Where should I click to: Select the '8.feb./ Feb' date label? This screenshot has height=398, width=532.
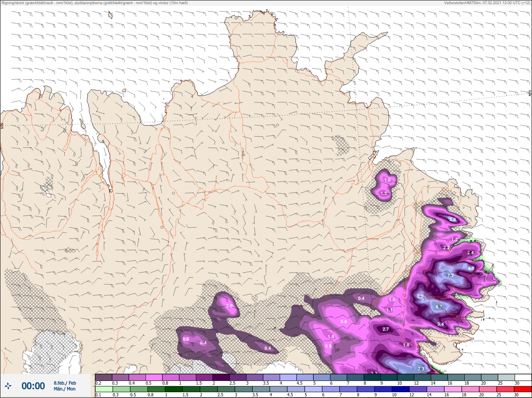[65, 383]
